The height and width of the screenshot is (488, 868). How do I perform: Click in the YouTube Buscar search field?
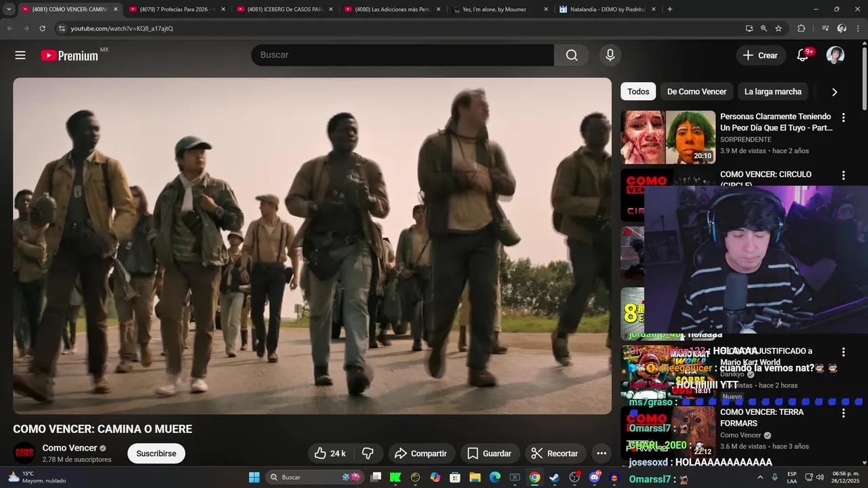(x=403, y=56)
